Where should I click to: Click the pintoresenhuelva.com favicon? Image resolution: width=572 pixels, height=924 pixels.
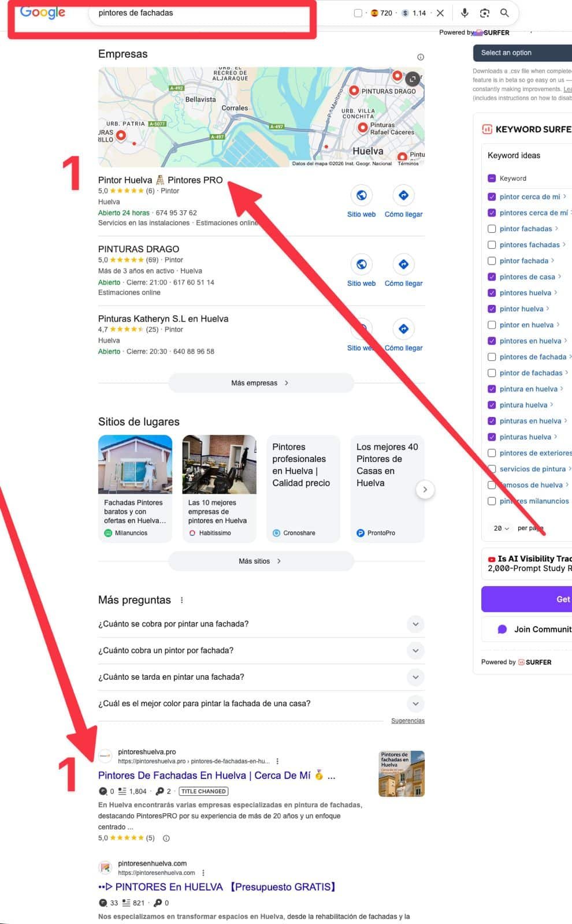tap(105, 867)
